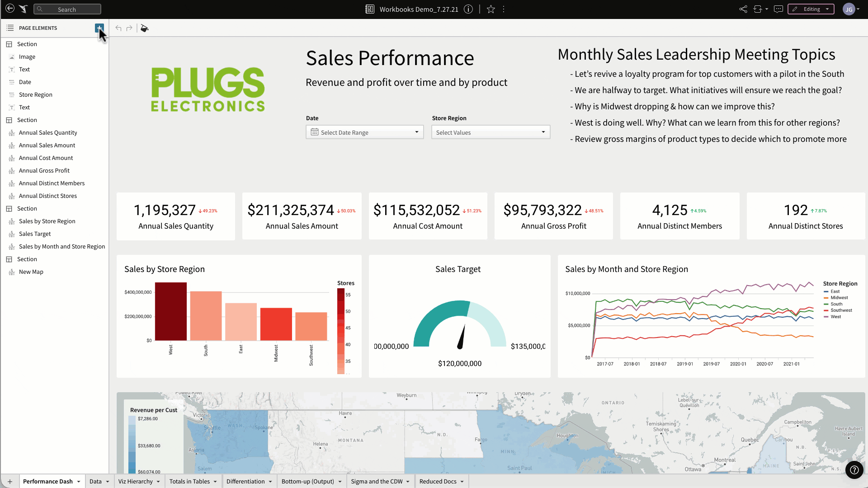Click the share workbook icon
This screenshot has height=488, width=868.
point(743,9)
